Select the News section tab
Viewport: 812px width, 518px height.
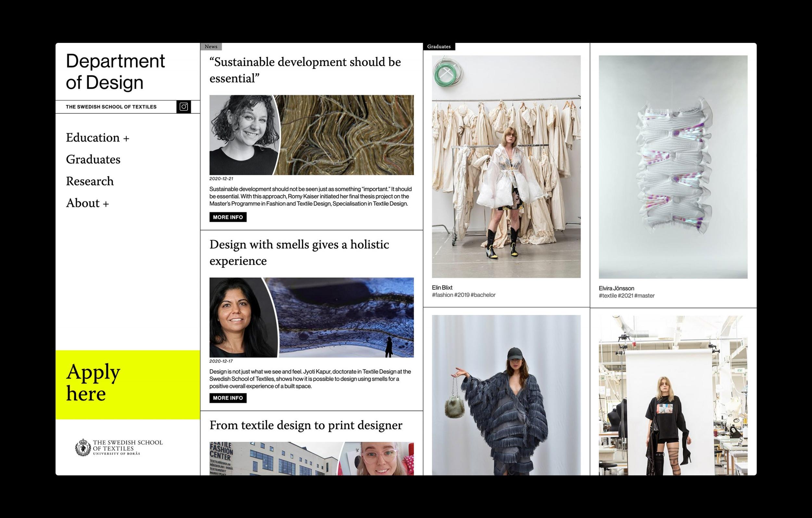click(211, 46)
